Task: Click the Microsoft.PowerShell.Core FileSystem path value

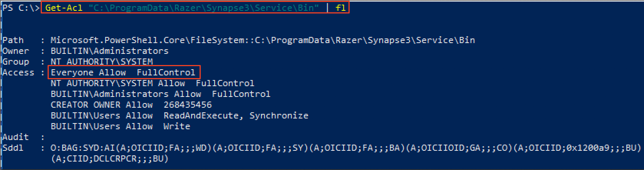Action: 263,40
